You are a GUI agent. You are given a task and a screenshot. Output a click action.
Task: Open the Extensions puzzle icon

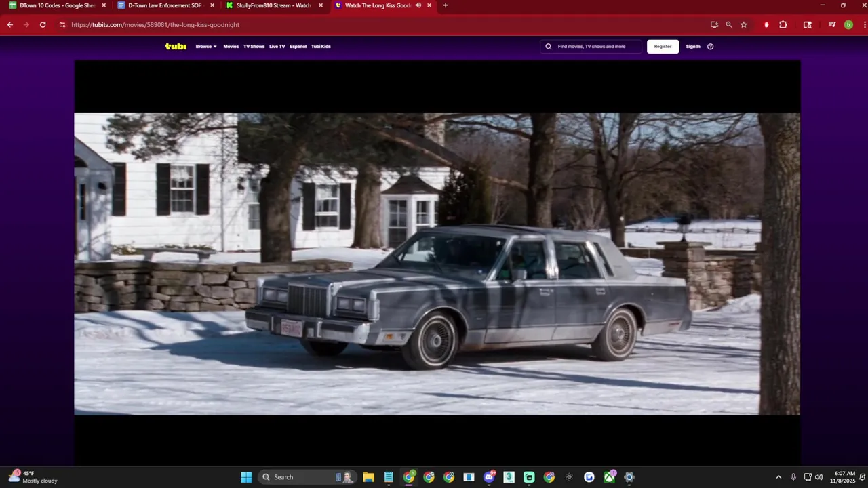[783, 24]
